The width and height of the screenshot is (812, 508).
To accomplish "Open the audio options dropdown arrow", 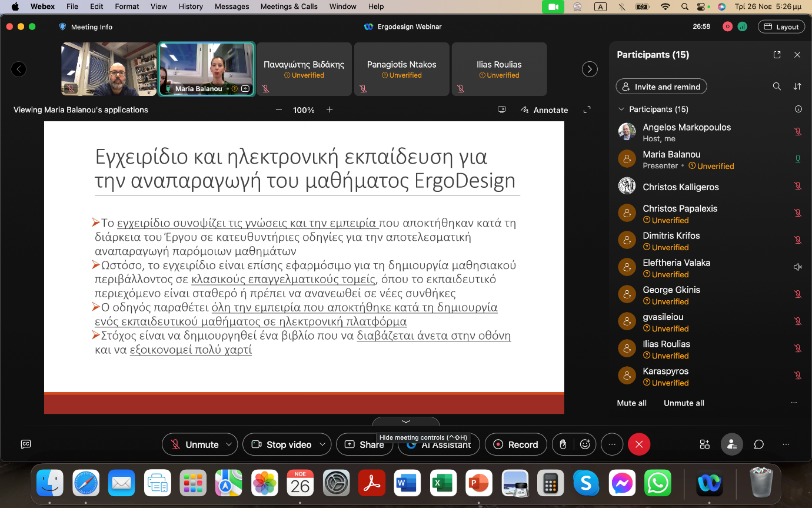I will pyautogui.click(x=229, y=444).
